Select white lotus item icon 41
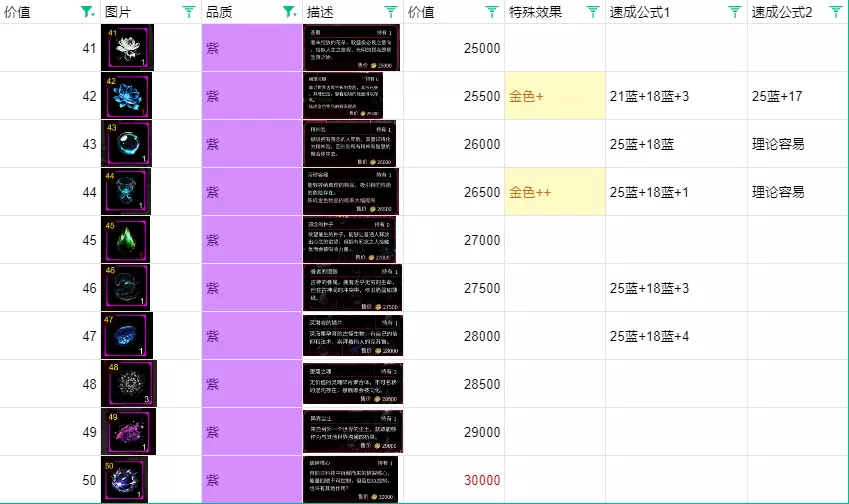Viewport: 849px width, 504px height. 127,48
